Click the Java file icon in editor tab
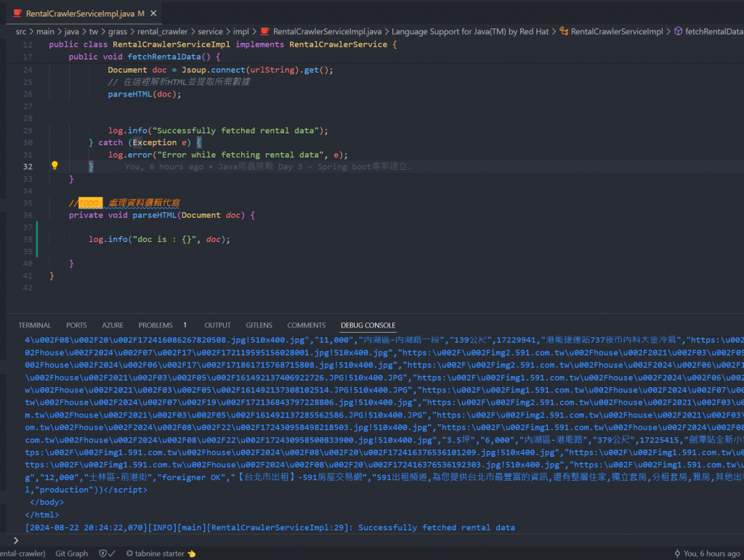Viewport: 744px width, 560px height. [17, 13]
